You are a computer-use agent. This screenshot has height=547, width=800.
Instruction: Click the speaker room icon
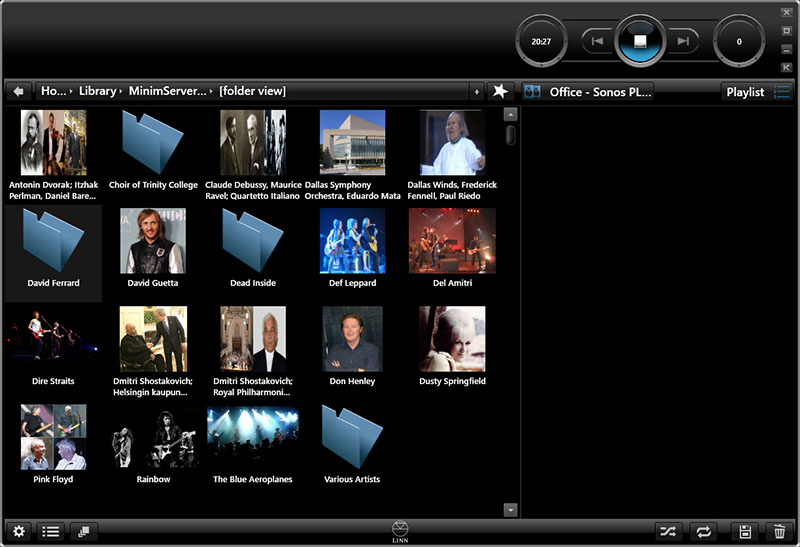pos(532,92)
